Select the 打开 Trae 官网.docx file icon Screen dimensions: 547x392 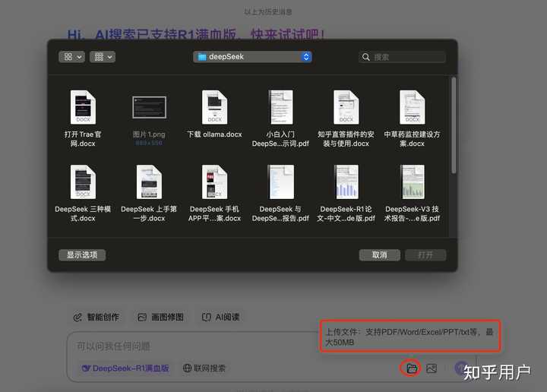(83, 107)
